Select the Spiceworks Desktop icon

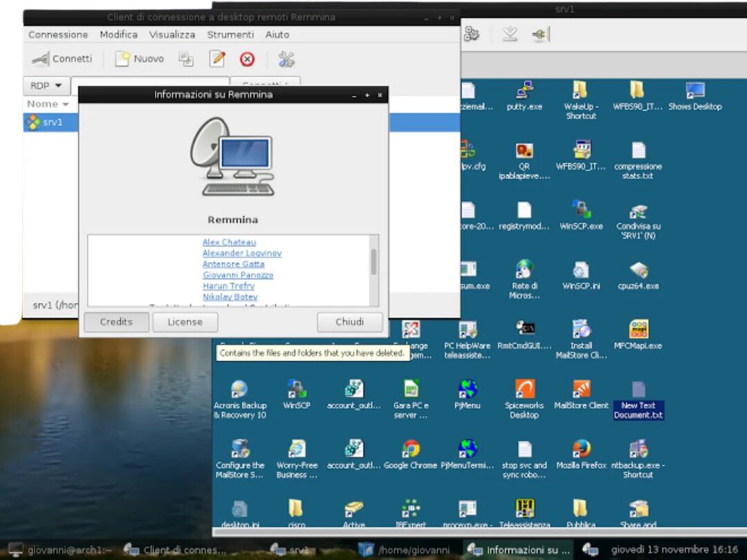coord(524,399)
